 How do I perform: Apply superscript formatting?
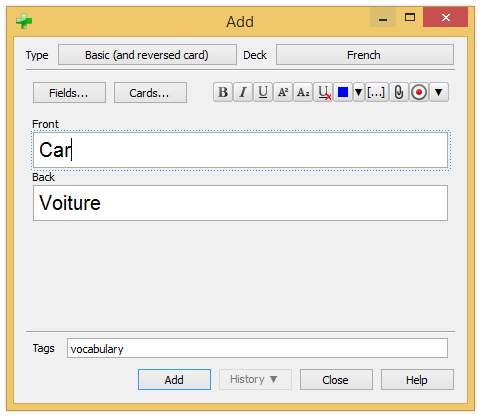coord(283,92)
